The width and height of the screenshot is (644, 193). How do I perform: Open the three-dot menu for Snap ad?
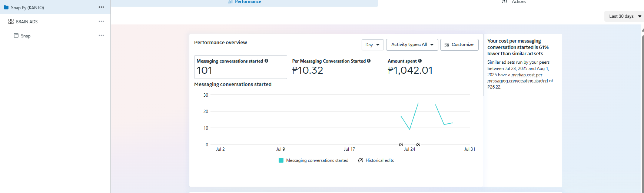tap(101, 36)
